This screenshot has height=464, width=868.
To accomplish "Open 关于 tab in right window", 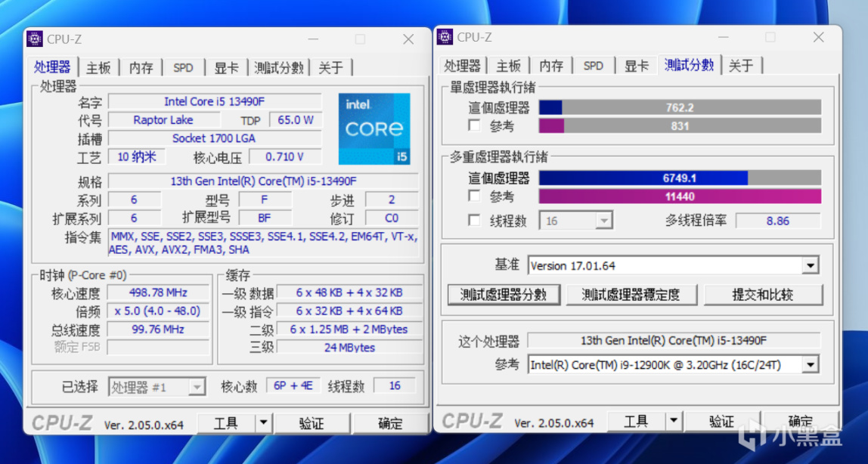I will [741, 66].
